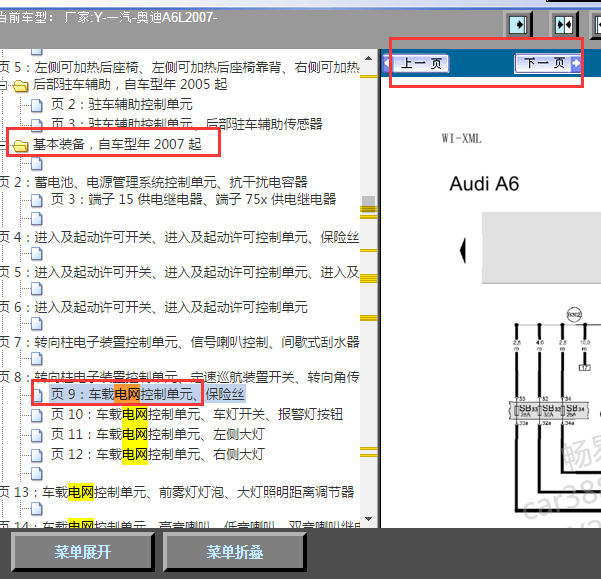Viewport: 601px width, 579px height.
Task: Click the tree scrollbar thumb
Action: click(368, 204)
